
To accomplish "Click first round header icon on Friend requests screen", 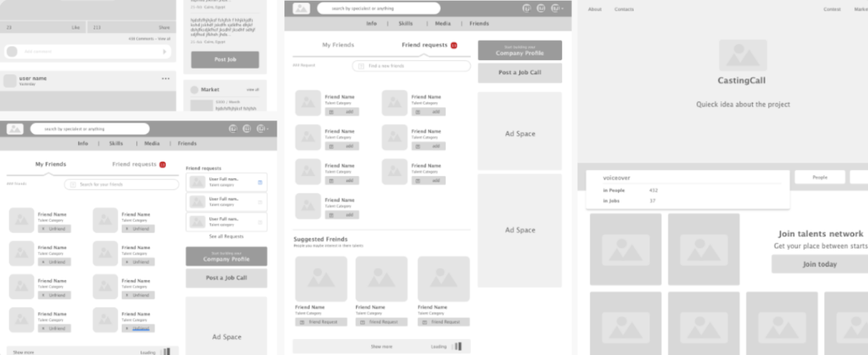I will [x=527, y=8].
